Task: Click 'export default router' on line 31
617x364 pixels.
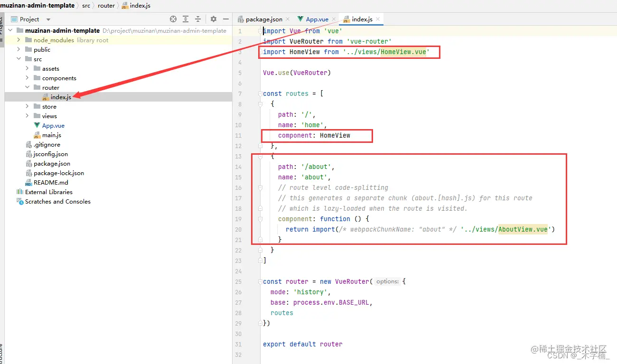Action: [303, 344]
